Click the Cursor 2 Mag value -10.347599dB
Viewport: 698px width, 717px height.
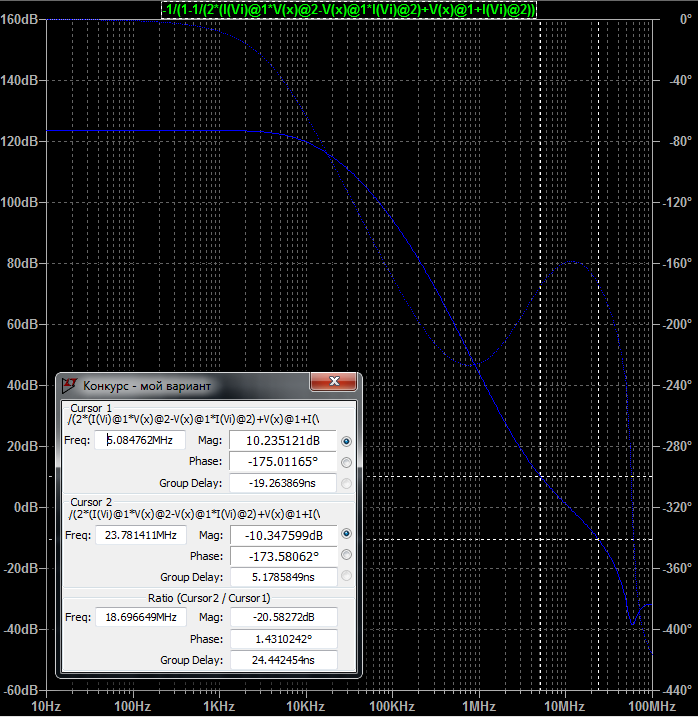pos(284,535)
